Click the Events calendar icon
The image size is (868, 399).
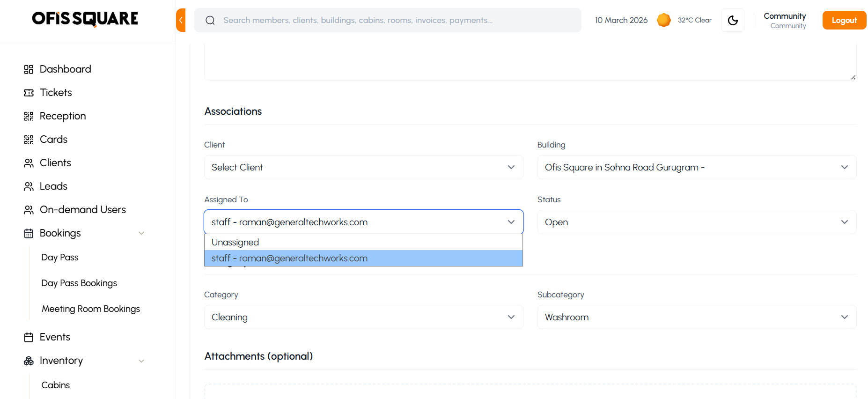[29, 337]
